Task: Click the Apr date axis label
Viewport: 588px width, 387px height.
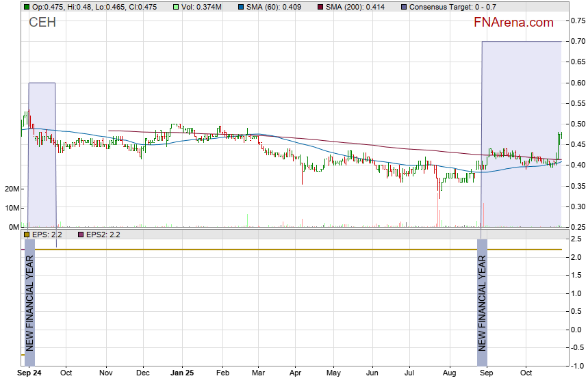Action: [x=295, y=373]
